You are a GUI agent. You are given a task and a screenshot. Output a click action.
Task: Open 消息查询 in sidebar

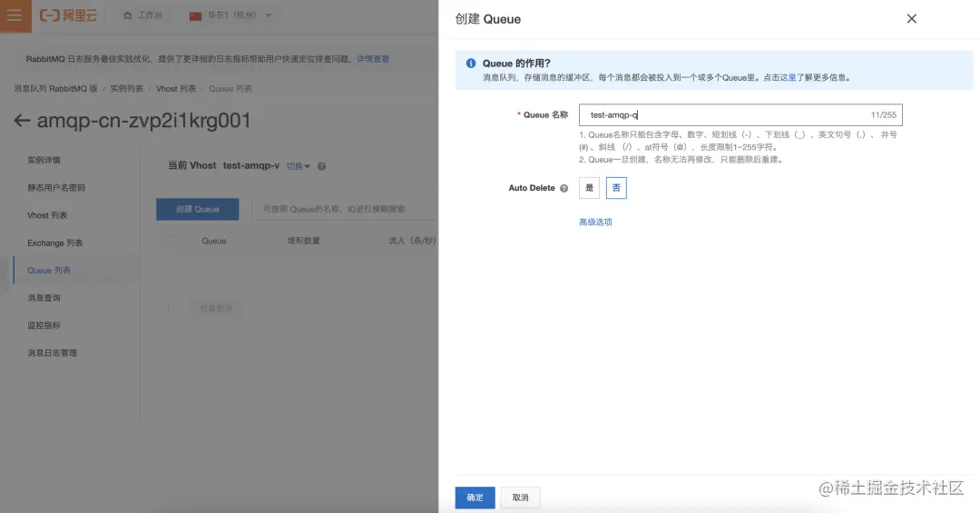(x=44, y=298)
